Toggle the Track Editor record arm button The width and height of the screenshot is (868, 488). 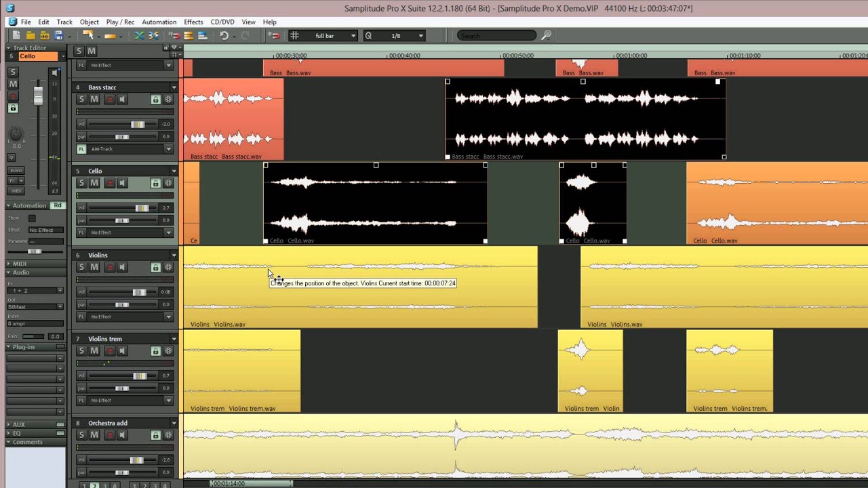pos(12,96)
